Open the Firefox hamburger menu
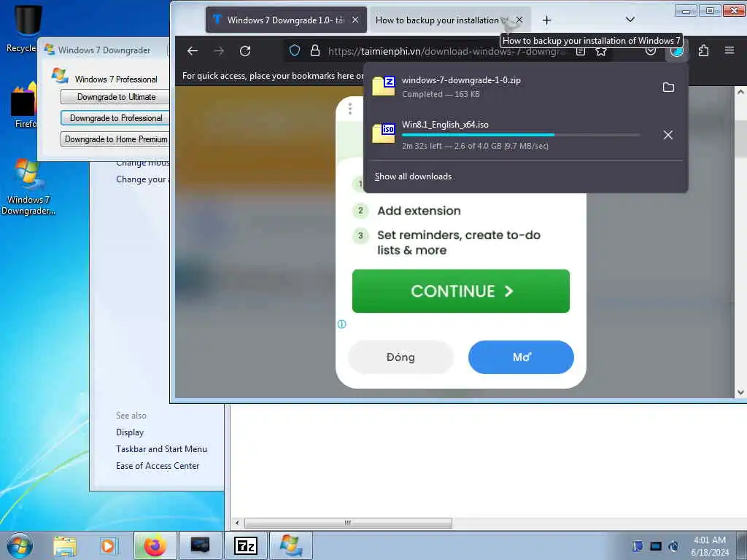 pos(729,50)
